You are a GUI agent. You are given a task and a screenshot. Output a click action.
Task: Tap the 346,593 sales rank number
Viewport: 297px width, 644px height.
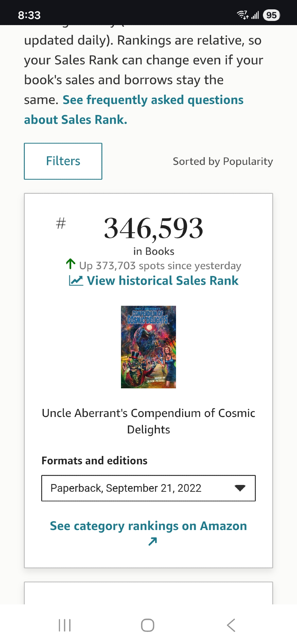click(x=153, y=228)
